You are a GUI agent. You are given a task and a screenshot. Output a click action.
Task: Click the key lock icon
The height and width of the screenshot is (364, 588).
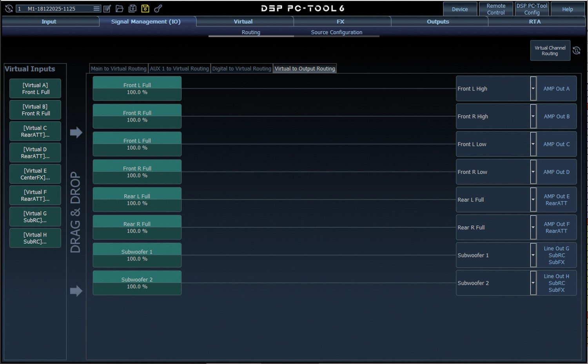point(158,9)
